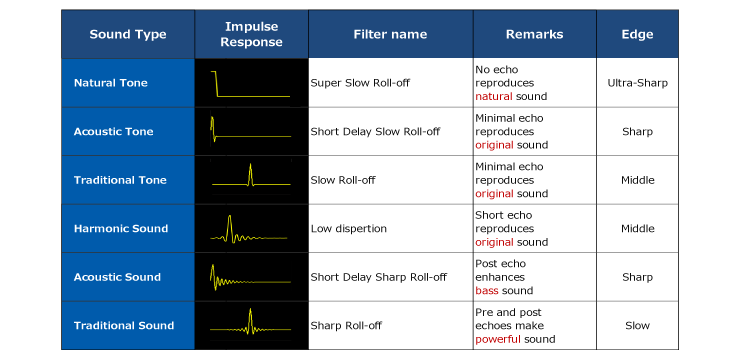Select the Natural Tone row label
This screenshot has width=740, height=360.
(110, 83)
